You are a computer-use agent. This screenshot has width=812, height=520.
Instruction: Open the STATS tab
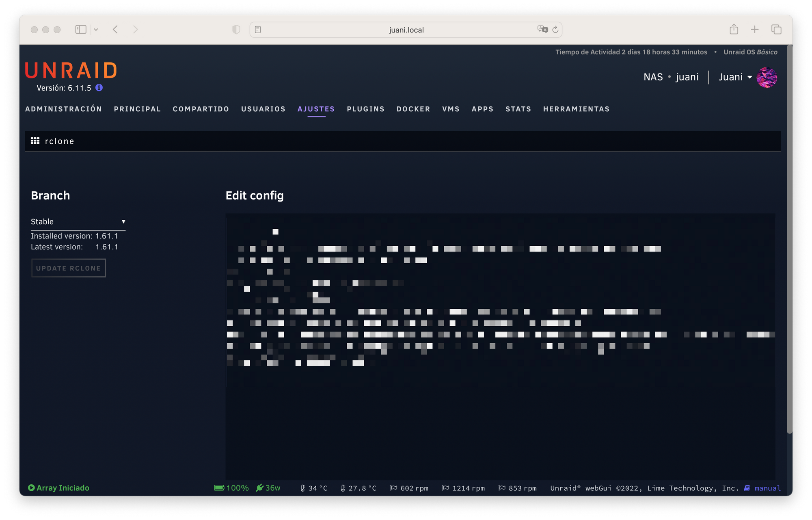click(518, 109)
